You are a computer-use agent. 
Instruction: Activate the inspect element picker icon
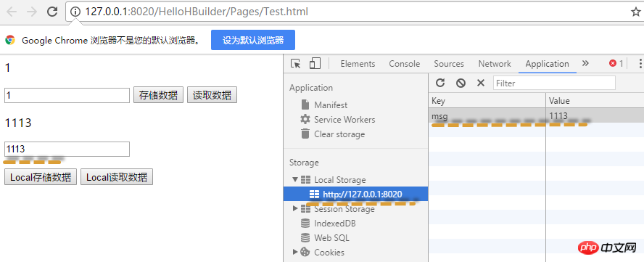coord(296,64)
